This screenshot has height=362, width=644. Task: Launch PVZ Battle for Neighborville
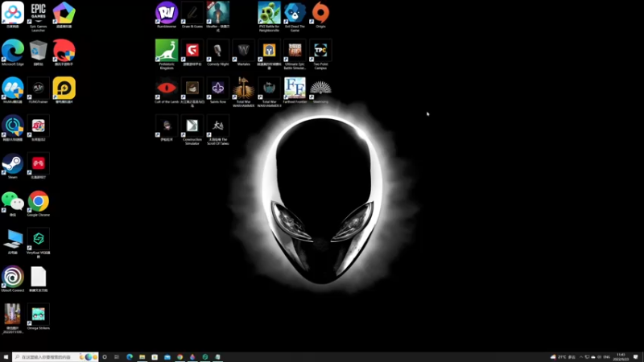click(x=269, y=14)
